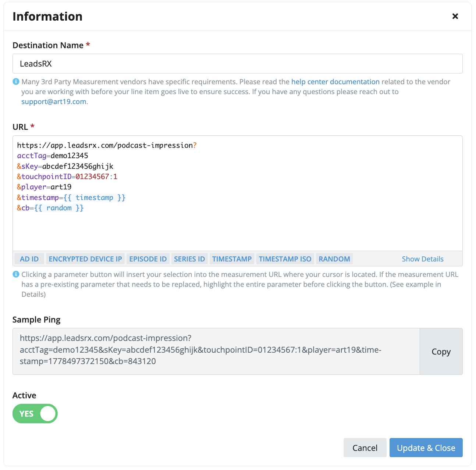Screen dimensions: 476x470
Task: Insert the EPISODE ID parameter
Action: point(148,259)
